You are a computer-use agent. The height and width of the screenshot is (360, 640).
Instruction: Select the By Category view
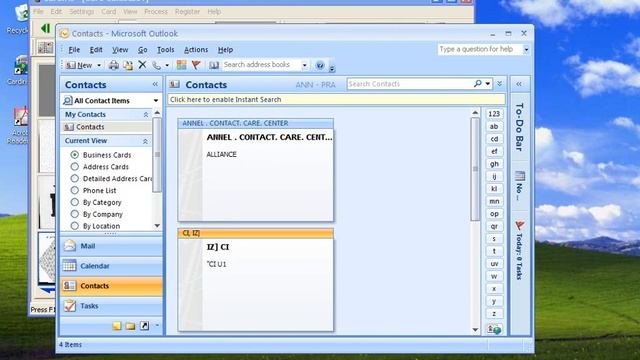coord(96,202)
